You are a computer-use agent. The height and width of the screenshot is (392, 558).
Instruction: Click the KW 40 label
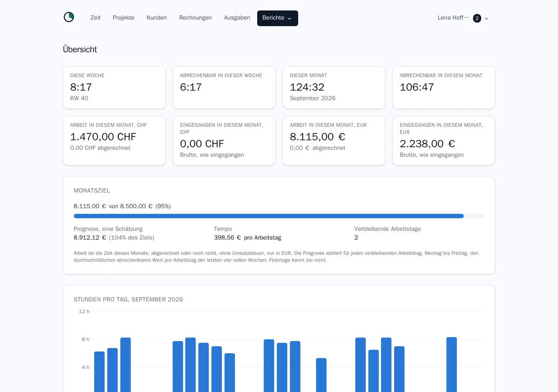coord(79,98)
